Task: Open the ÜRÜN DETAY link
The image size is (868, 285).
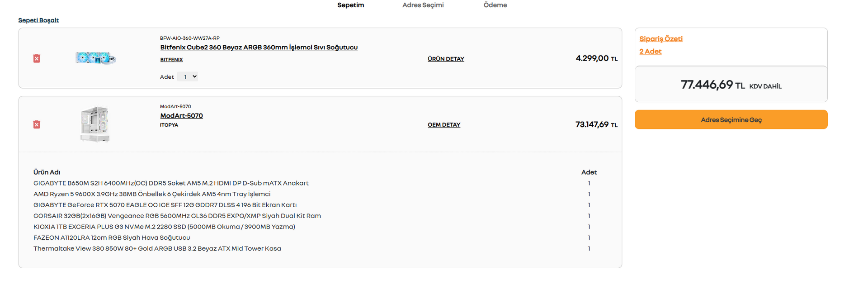Action: pyautogui.click(x=446, y=59)
